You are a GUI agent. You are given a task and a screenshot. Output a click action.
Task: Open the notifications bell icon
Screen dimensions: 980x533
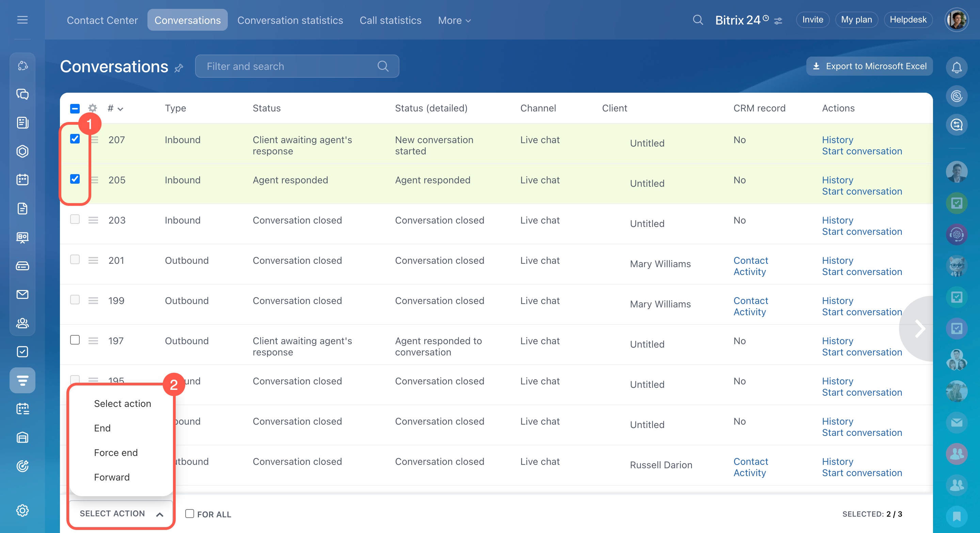[x=957, y=67]
